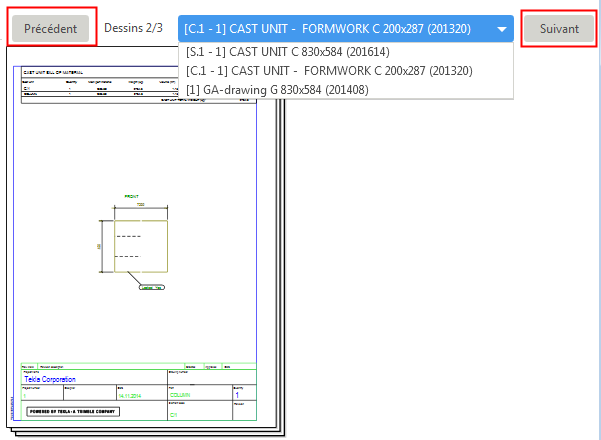Click the green C/1 drawing number in title block

coord(173,412)
